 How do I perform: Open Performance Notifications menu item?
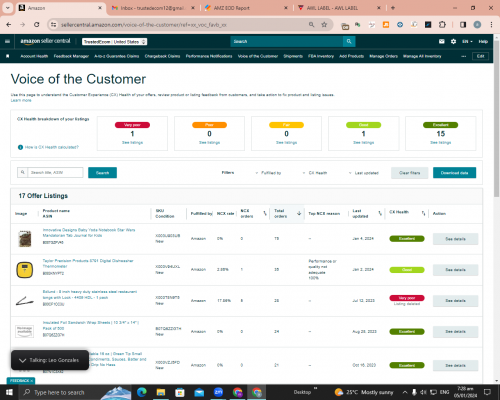click(209, 56)
